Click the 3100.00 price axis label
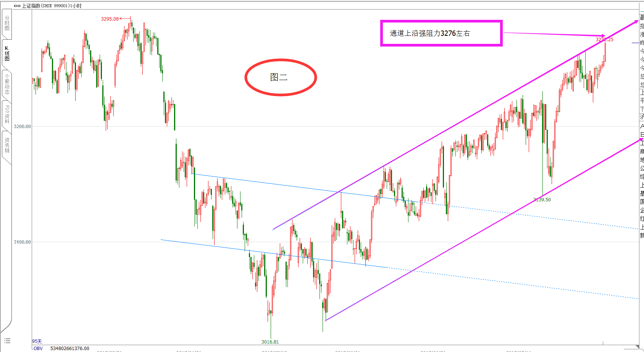This screenshot has height=352, width=644. (22, 242)
